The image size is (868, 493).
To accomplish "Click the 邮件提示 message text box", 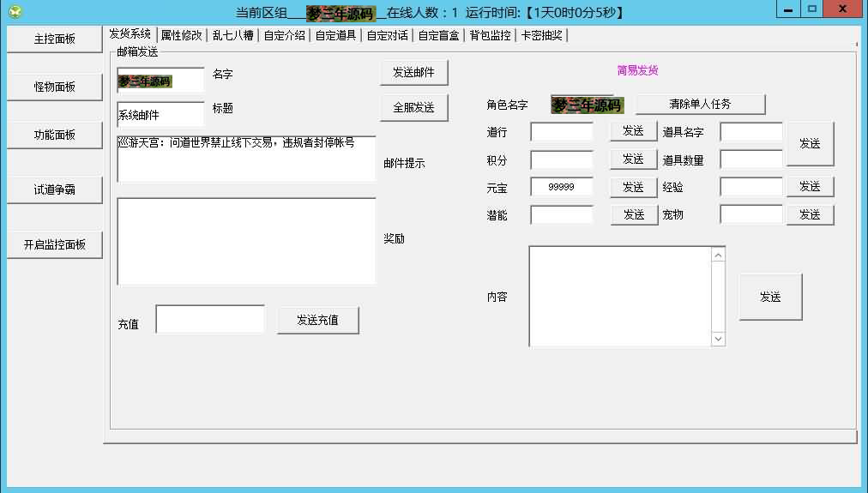I will click(x=246, y=159).
